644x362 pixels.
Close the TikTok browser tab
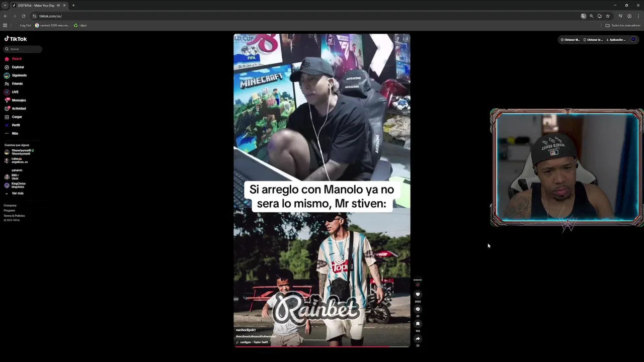tap(64, 5)
